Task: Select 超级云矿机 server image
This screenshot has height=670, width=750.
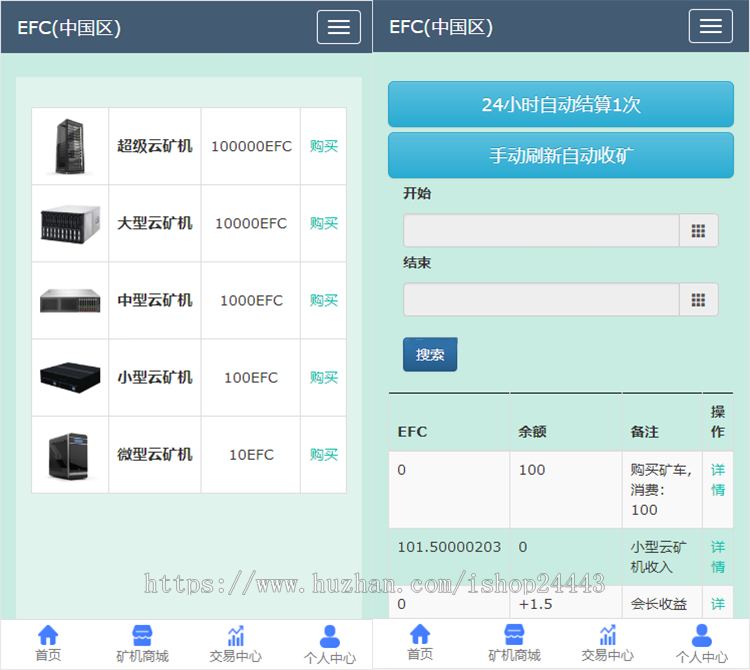Action: pos(70,146)
